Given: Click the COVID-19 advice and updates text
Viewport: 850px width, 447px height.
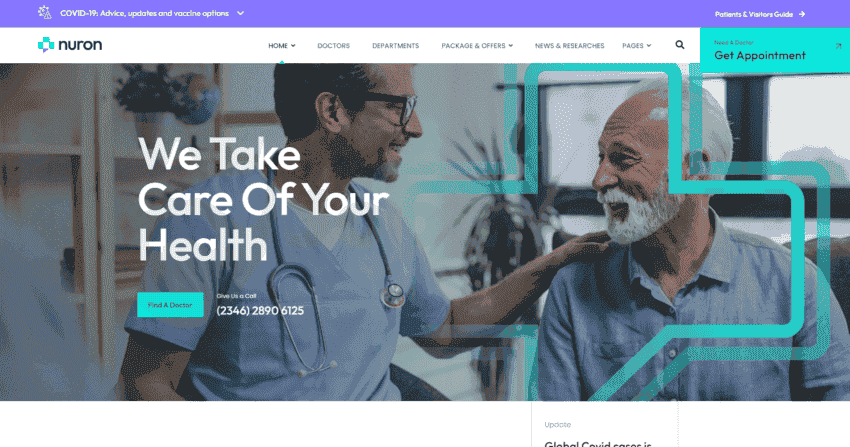Looking at the screenshot, I should pyautogui.click(x=144, y=13).
